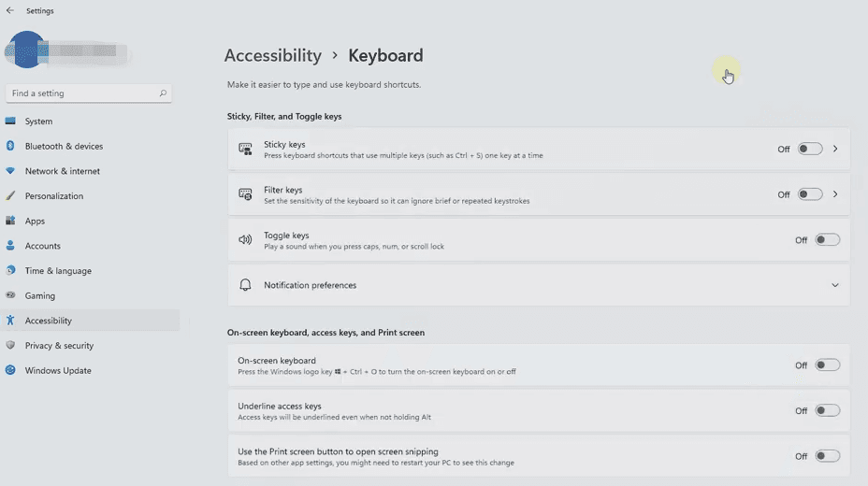Click the search magnifier icon in Find a setting
Image resolution: width=868 pixels, height=486 pixels.
coord(163,93)
